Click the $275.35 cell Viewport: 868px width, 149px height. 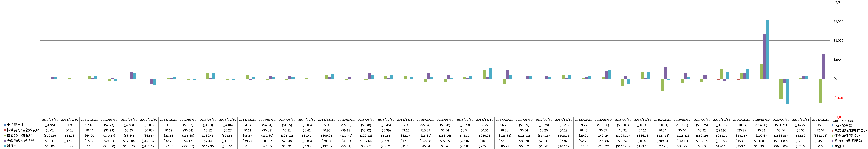pos(485,146)
